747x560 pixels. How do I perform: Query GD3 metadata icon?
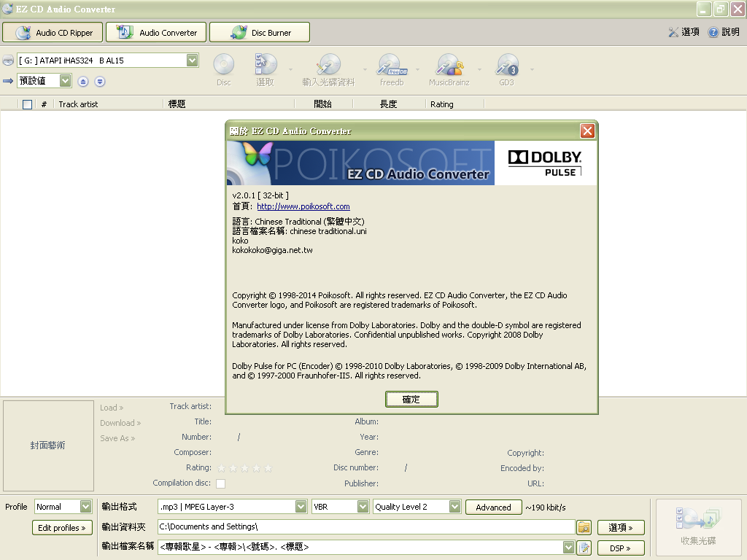pyautogui.click(x=506, y=69)
